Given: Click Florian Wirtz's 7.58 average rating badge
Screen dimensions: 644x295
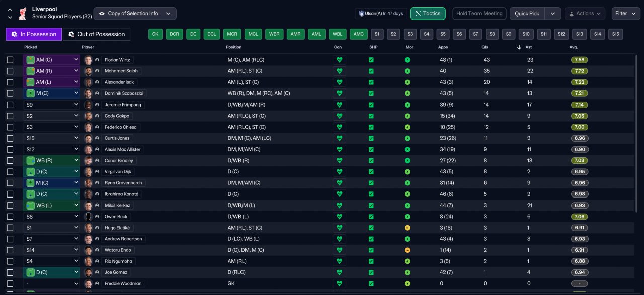Looking at the screenshot, I should tap(579, 60).
